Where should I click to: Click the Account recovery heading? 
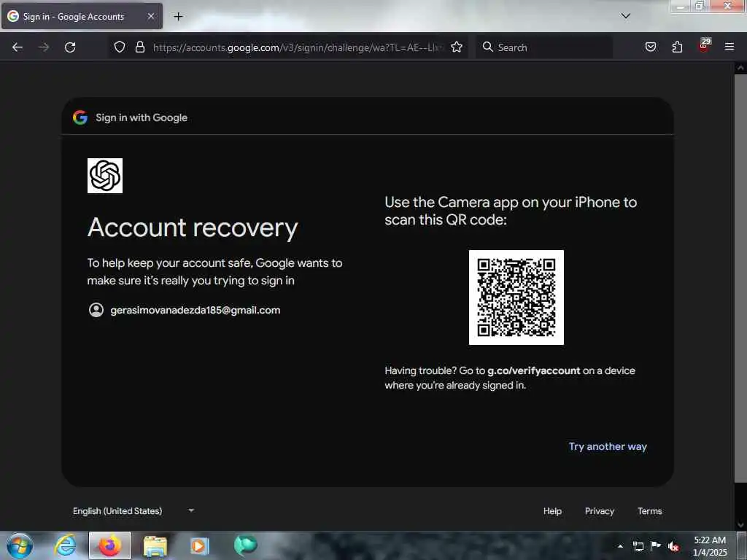tap(193, 227)
